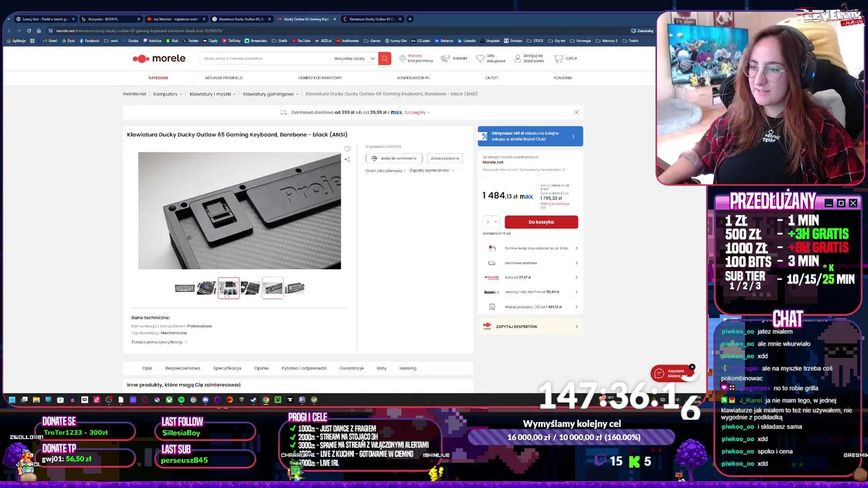
Task: Focus product search input field
Action: [x=264, y=58]
